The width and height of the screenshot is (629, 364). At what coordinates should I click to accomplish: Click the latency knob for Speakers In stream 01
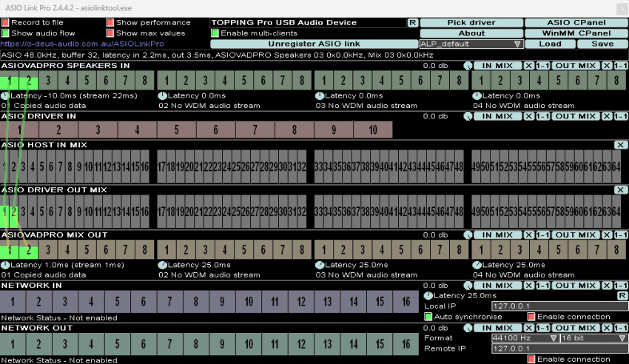pos(5,96)
